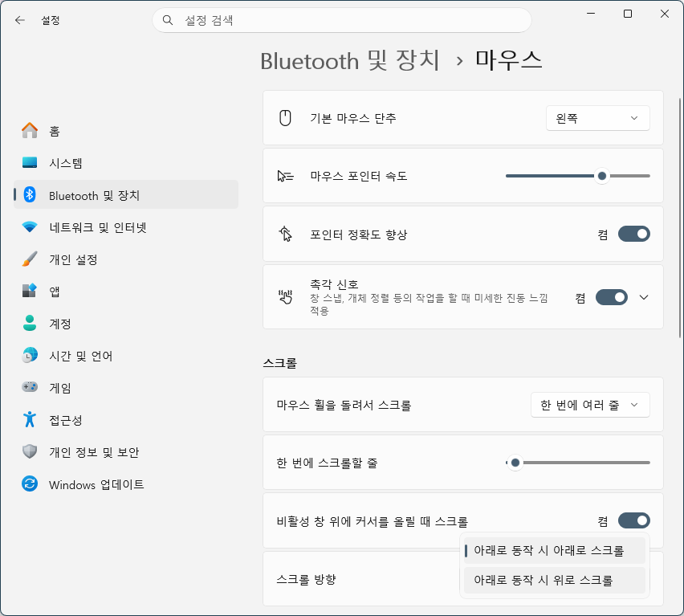Open 홈 in the sidebar
This screenshot has width=684, height=616.
coord(126,130)
